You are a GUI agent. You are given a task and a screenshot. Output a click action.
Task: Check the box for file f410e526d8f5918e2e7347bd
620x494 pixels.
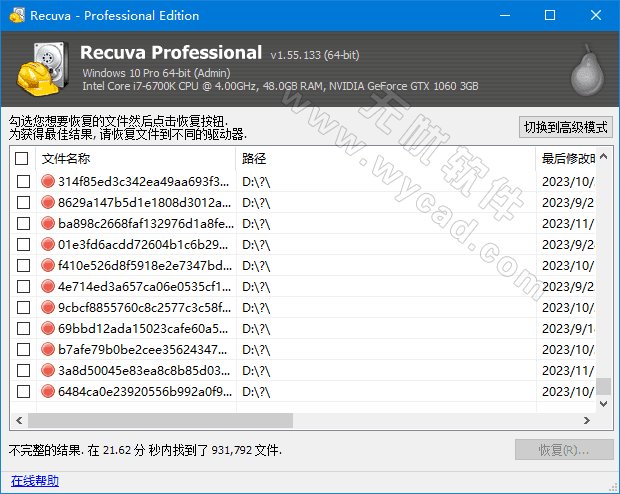[23, 265]
